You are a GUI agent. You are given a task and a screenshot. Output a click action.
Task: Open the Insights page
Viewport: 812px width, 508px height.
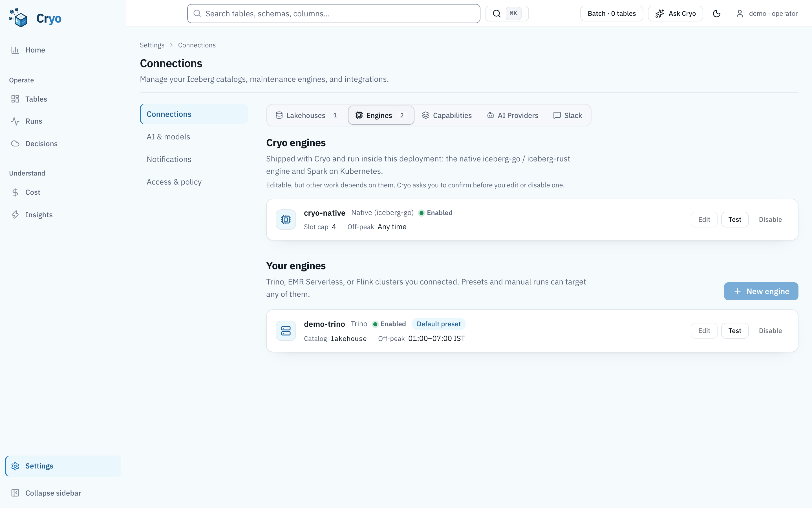coord(63,215)
